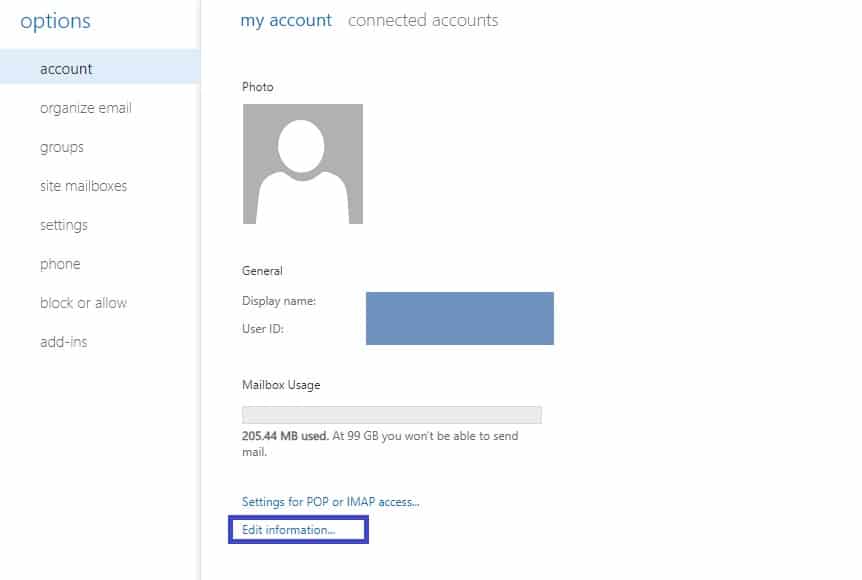
Task: Select site mailboxes in sidebar
Action: tap(83, 186)
